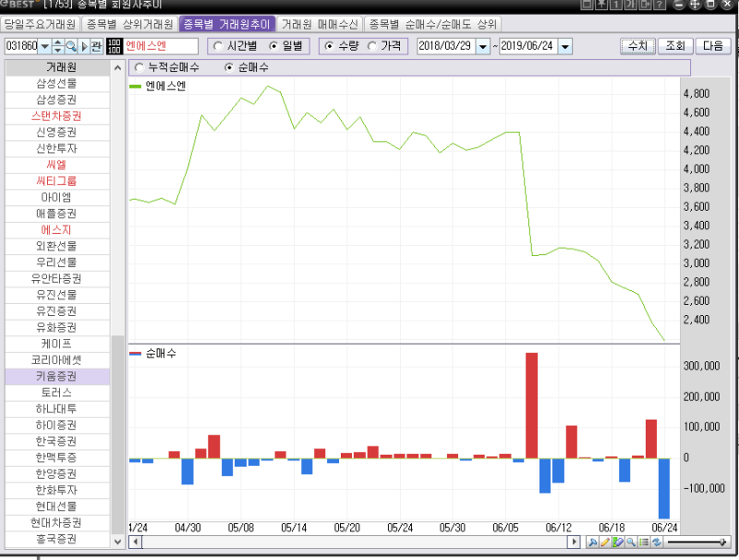Click the chart refresh arrows icon
Screen dimensions: 739x560
[656, 542]
